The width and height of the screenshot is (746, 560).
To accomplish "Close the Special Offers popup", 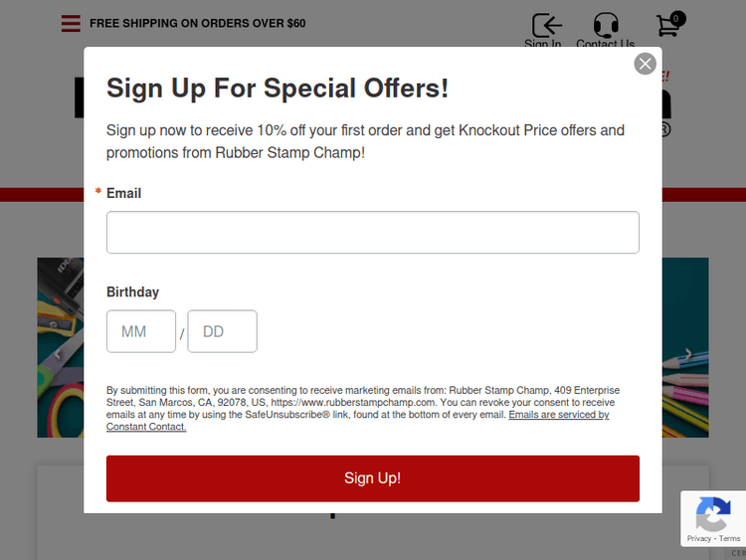I will click(646, 64).
